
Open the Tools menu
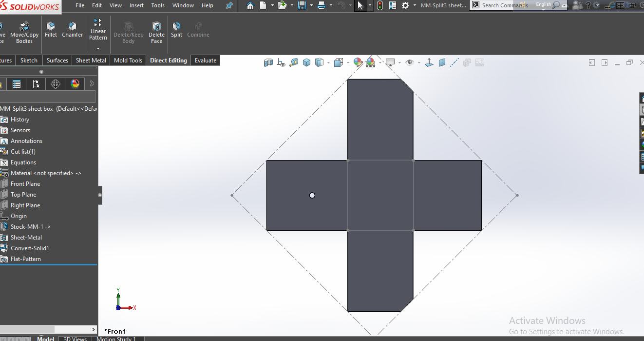coord(158,5)
